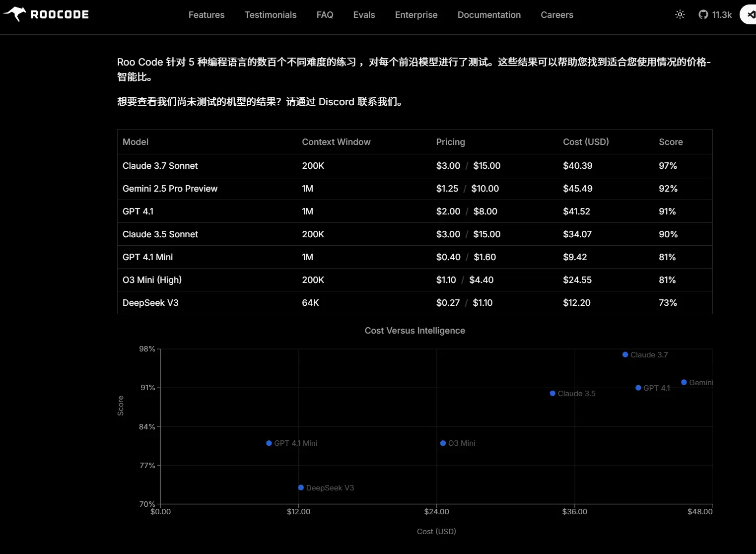756x554 pixels.
Task: Open the Documentation link
Action: tap(489, 15)
